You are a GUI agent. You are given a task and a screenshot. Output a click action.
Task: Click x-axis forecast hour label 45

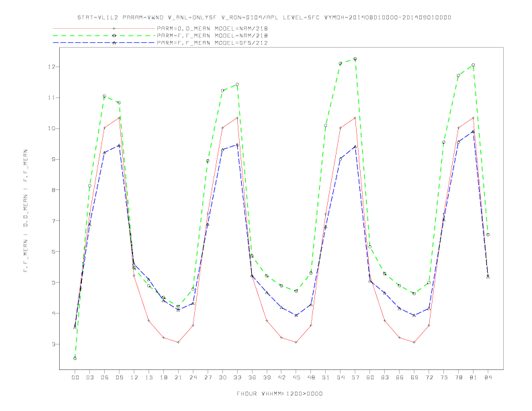coord(296,377)
